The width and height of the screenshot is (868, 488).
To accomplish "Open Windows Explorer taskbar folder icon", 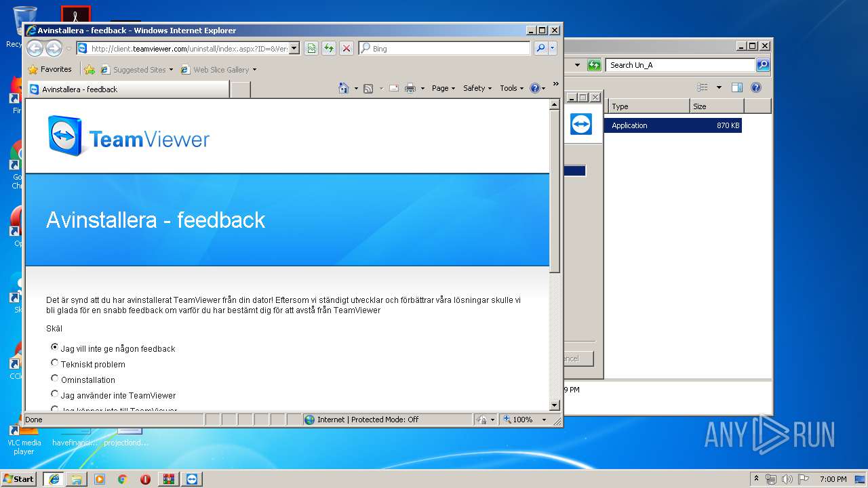I will (x=77, y=479).
